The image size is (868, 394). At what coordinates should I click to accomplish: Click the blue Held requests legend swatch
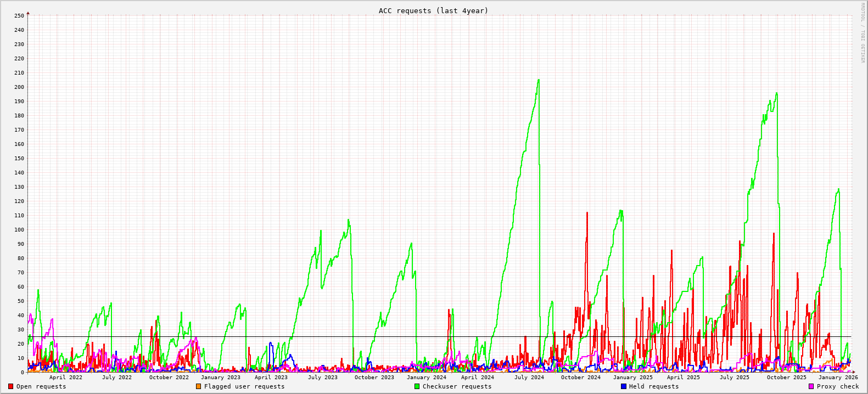coord(624,386)
